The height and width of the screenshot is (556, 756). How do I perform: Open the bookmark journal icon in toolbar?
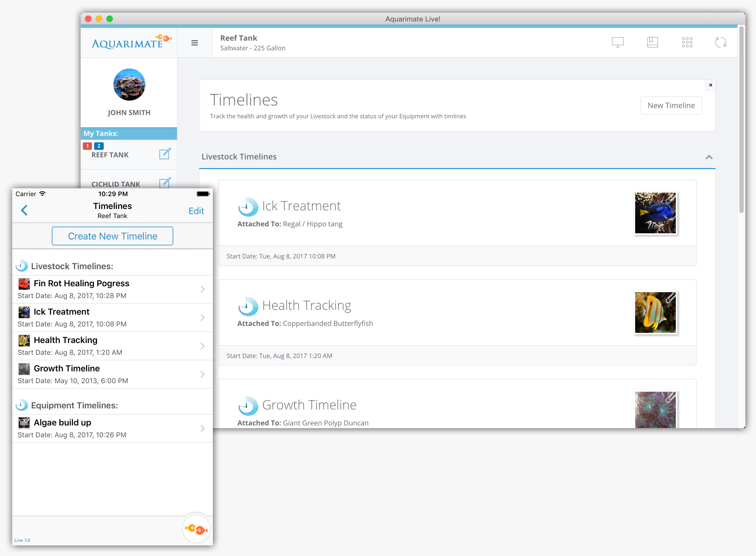653,42
